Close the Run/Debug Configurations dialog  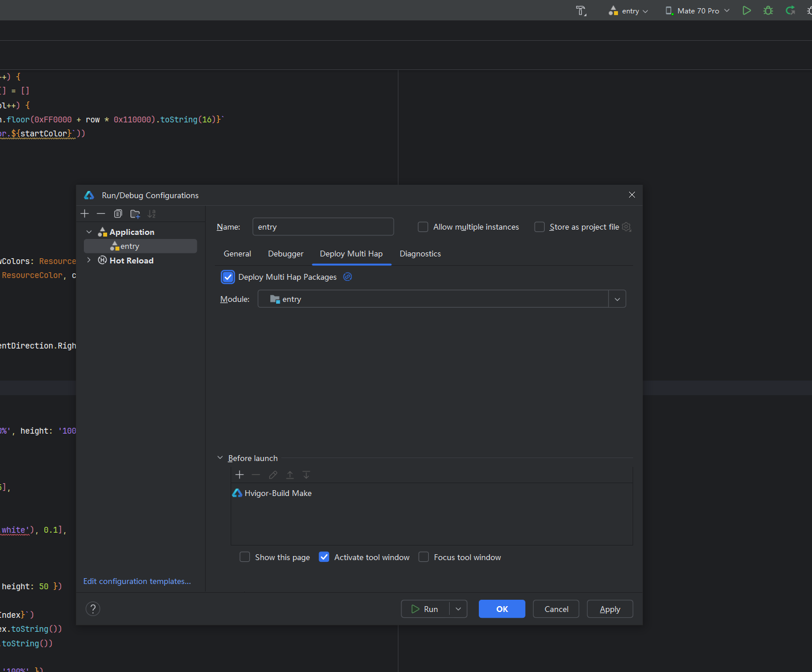(632, 195)
